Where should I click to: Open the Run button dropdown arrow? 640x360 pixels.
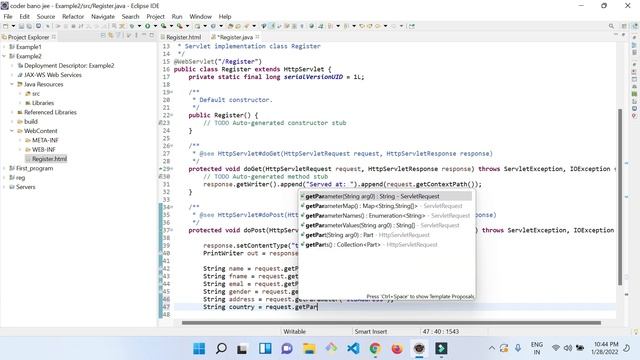pyautogui.click(x=155, y=26)
